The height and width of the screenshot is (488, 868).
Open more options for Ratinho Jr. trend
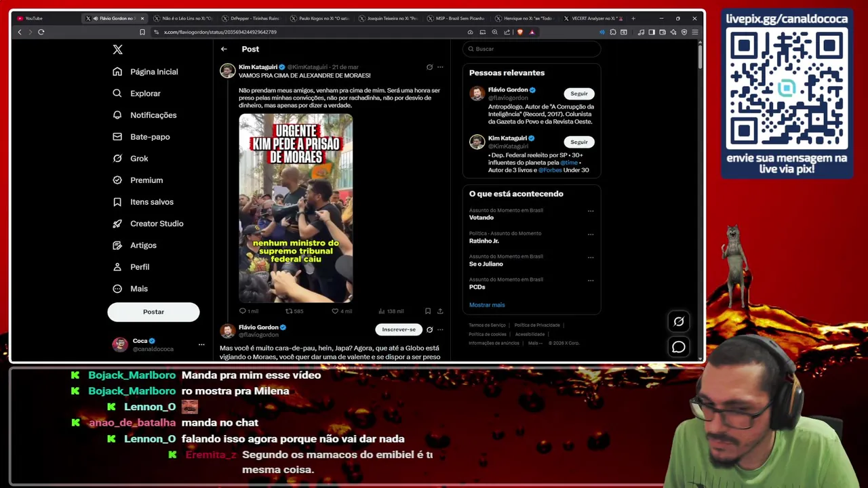click(x=591, y=234)
